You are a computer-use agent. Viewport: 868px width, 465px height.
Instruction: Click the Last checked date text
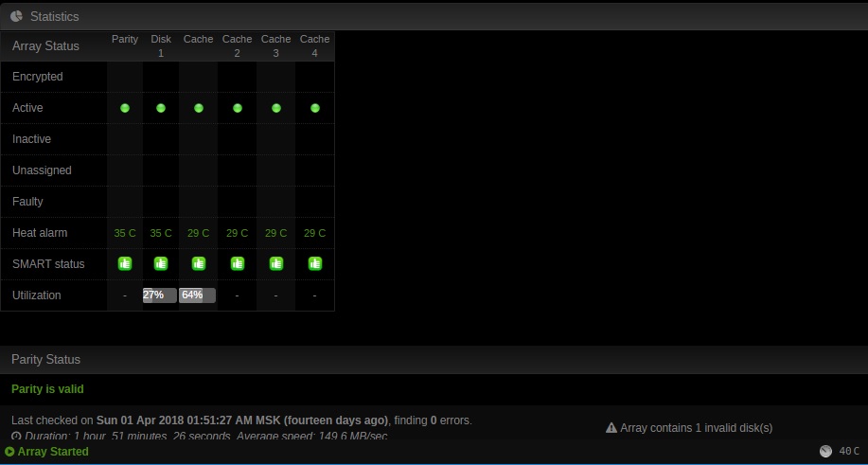[242, 420]
